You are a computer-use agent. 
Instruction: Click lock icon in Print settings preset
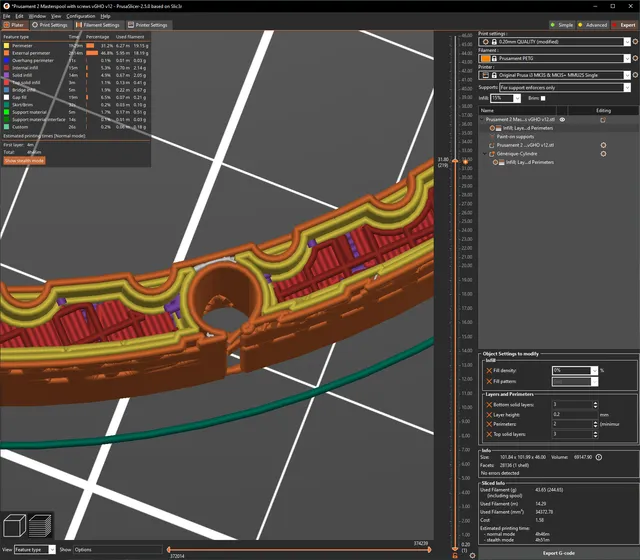tap(494, 42)
